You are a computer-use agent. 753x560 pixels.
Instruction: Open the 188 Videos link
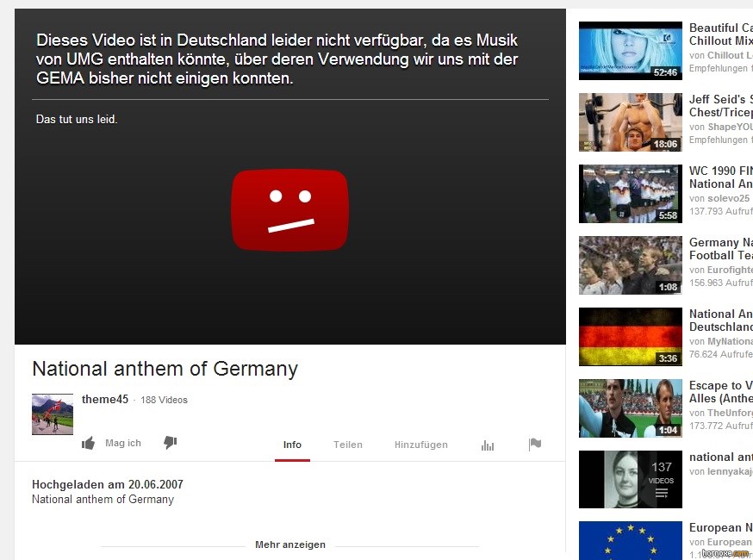pyautogui.click(x=165, y=400)
